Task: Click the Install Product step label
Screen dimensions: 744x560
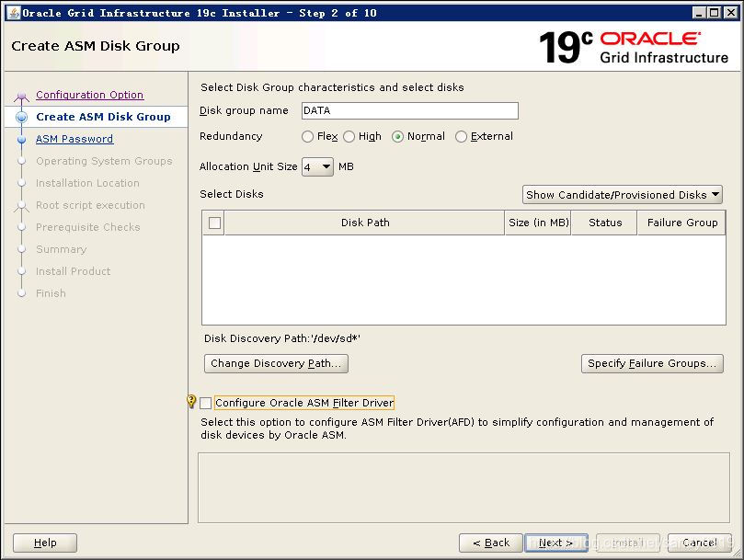Action: (x=73, y=271)
